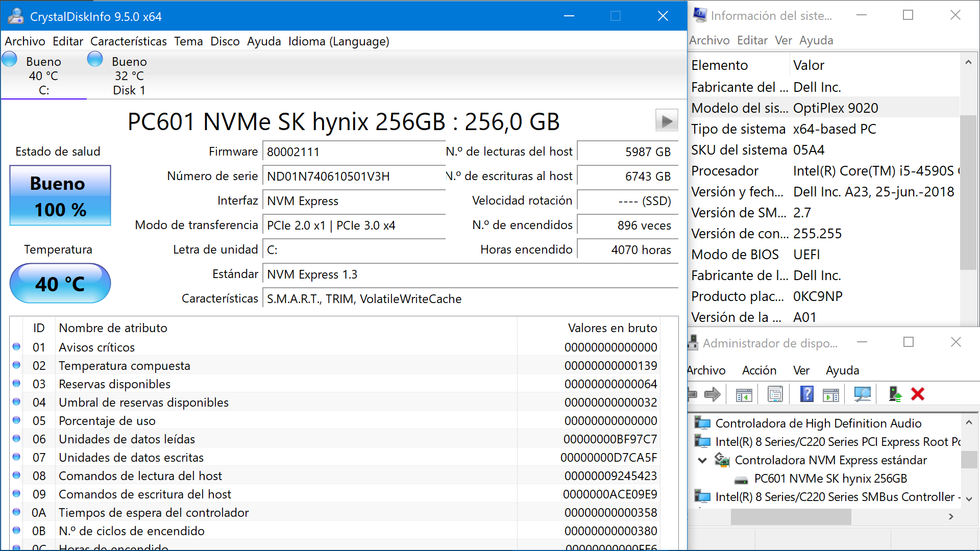
Task: Click the status dot for N.º de ciclos de encendido
Action: tap(16, 531)
